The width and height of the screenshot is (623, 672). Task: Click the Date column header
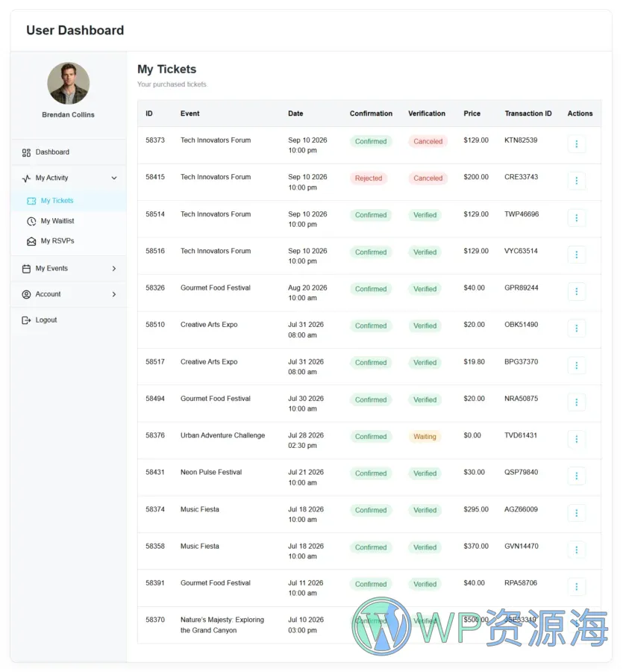click(295, 113)
